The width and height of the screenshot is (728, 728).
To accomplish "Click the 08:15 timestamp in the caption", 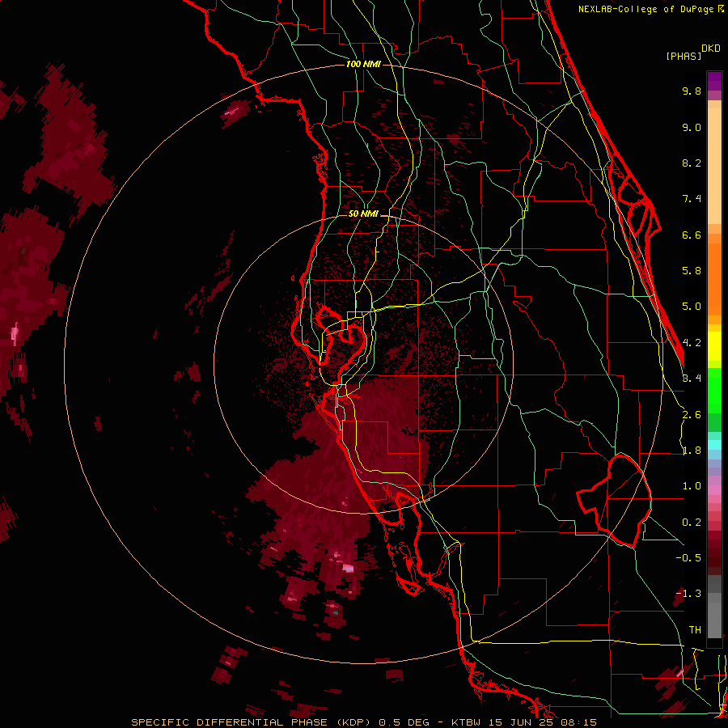I will point(578,722).
